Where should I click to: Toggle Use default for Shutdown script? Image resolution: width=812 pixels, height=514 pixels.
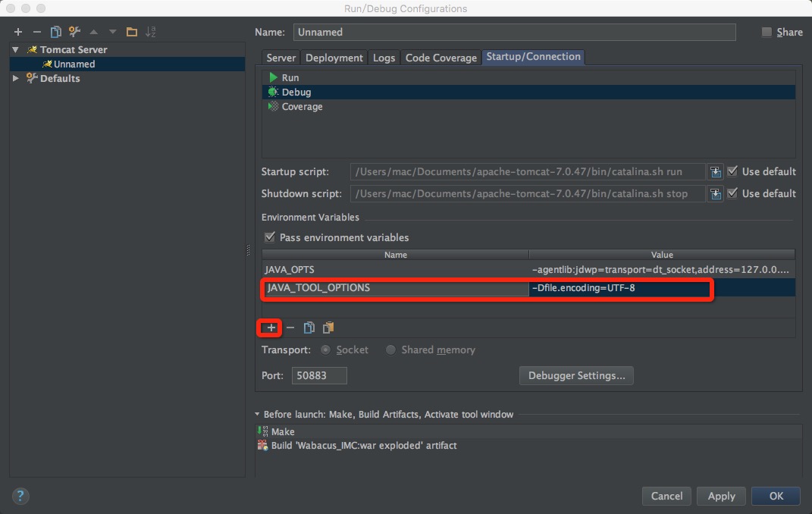[732, 193]
